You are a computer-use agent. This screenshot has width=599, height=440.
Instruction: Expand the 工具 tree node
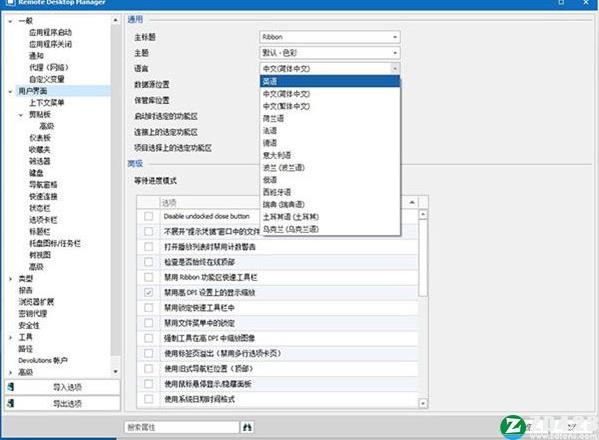10,337
